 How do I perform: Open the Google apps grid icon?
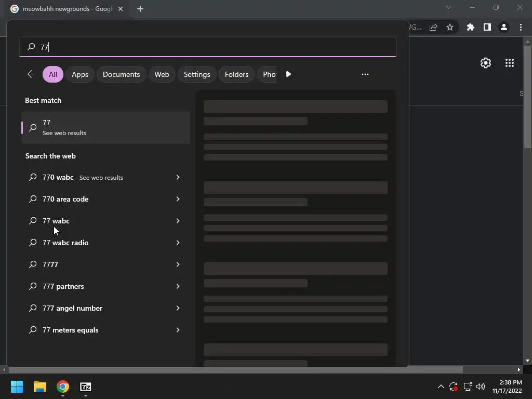tap(509, 63)
